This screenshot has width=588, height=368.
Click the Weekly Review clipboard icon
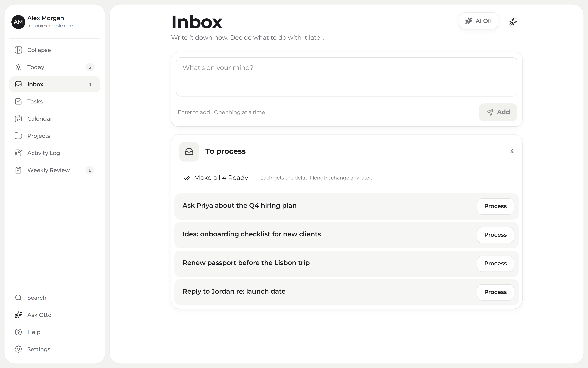[x=19, y=170]
